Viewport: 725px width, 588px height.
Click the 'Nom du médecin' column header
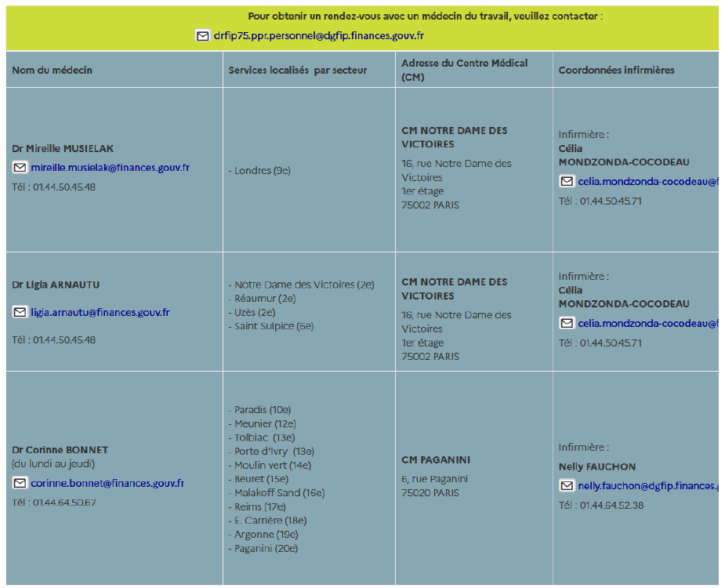[53, 71]
